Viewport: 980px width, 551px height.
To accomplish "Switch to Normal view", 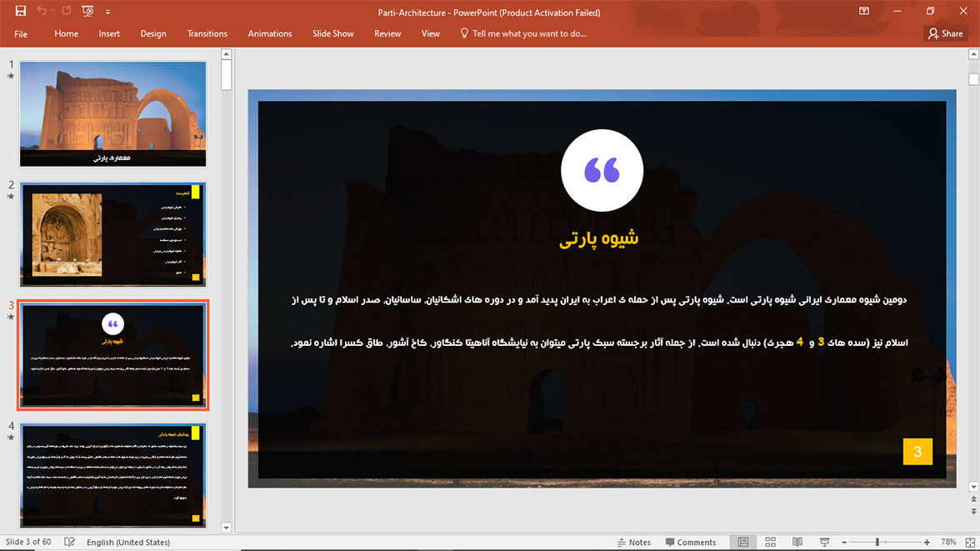I will pyautogui.click(x=743, y=542).
